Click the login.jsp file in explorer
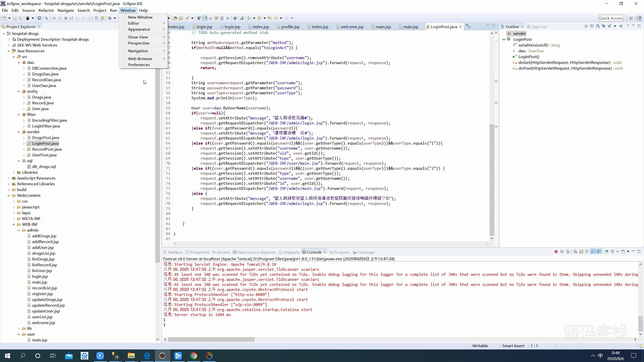The image size is (644, 362). point(40,276)
